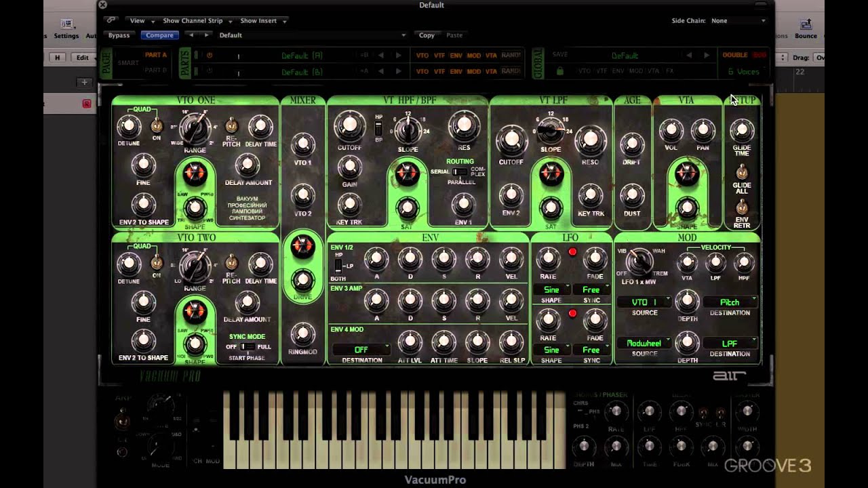Image resolution: width=868 pixels, height=488 pixels.
Task: Click ENV on the Default (A) row
Action: (x=456, y=56)
